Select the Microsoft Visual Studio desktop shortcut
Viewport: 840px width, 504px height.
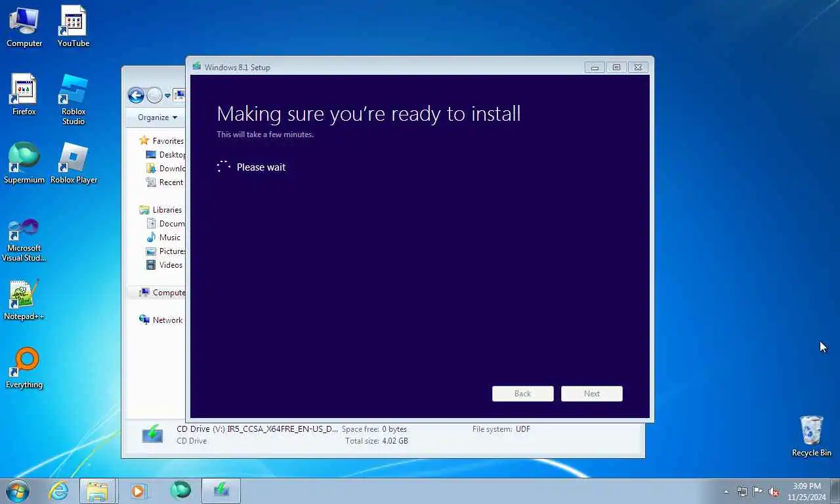[24, 240]
